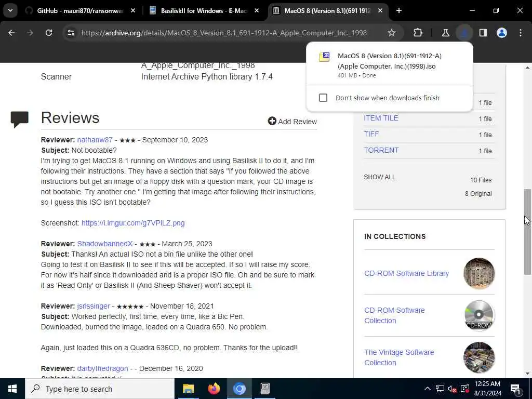Click Vintage Software Collection thumbnail
Screen dimensions: 532x399
click(478, 357)
